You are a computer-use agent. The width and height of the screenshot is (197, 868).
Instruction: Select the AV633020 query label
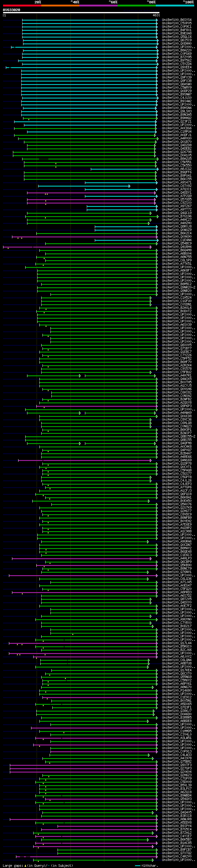[11, 10]
